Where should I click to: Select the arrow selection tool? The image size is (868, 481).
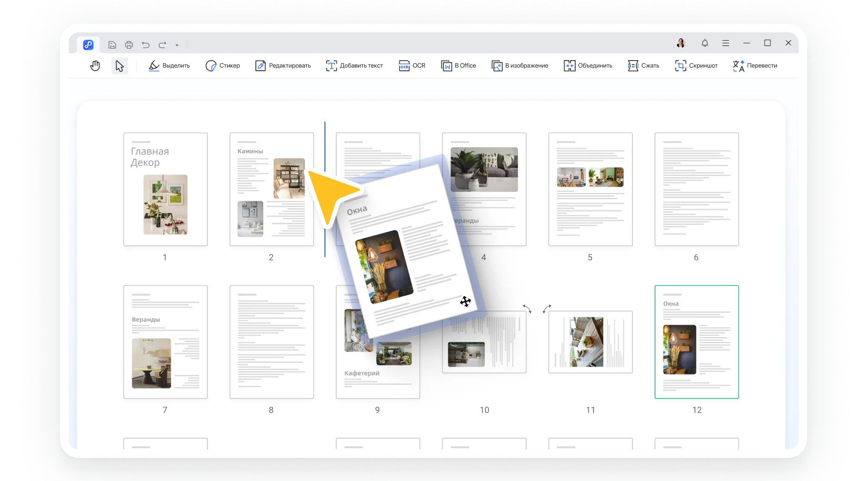pos(119,66)
